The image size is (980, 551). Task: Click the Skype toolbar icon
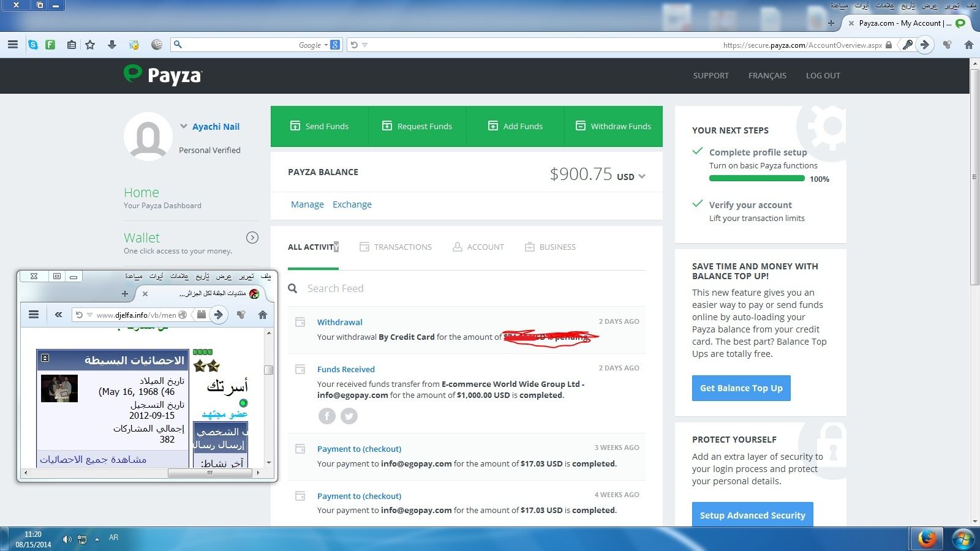pos(33,45)
